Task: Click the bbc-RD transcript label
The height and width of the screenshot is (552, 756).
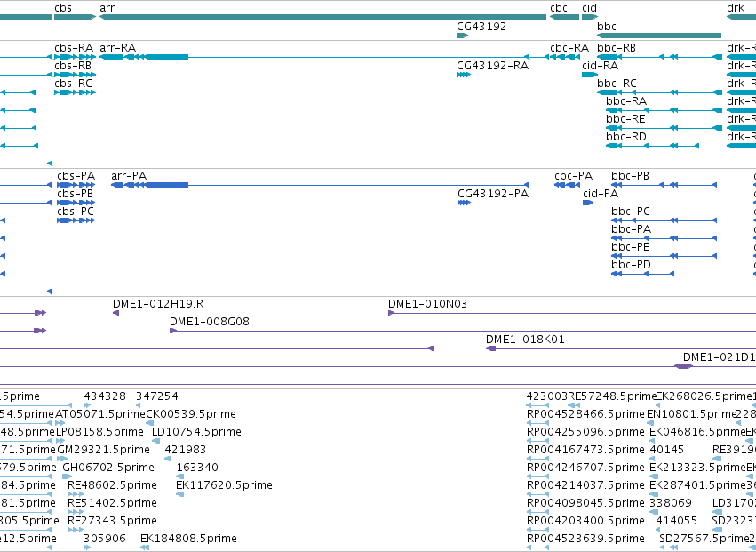Action: point(625,137)
